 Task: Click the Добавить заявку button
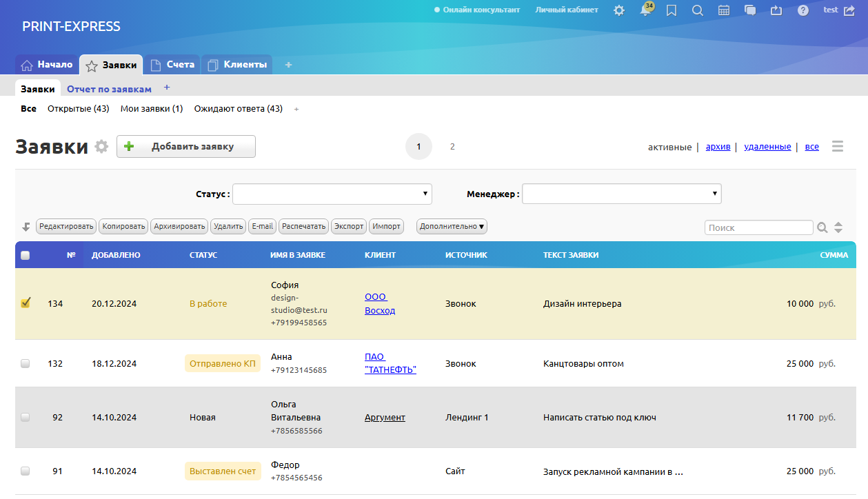(x=185, y=147)
